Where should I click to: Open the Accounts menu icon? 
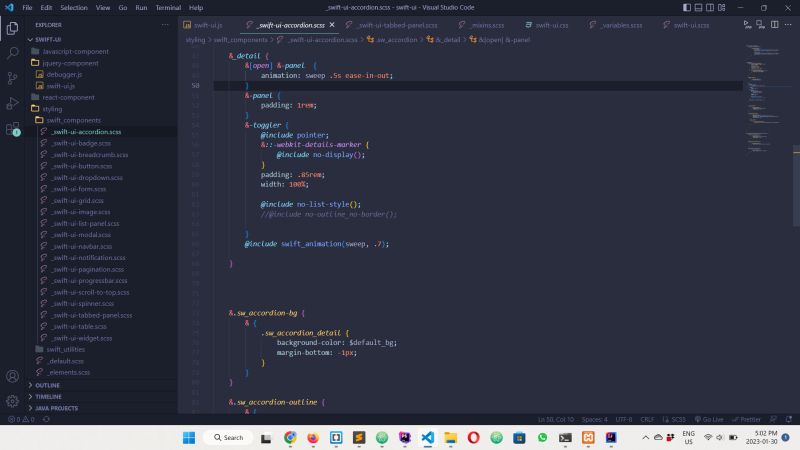[x=12, y=377]
